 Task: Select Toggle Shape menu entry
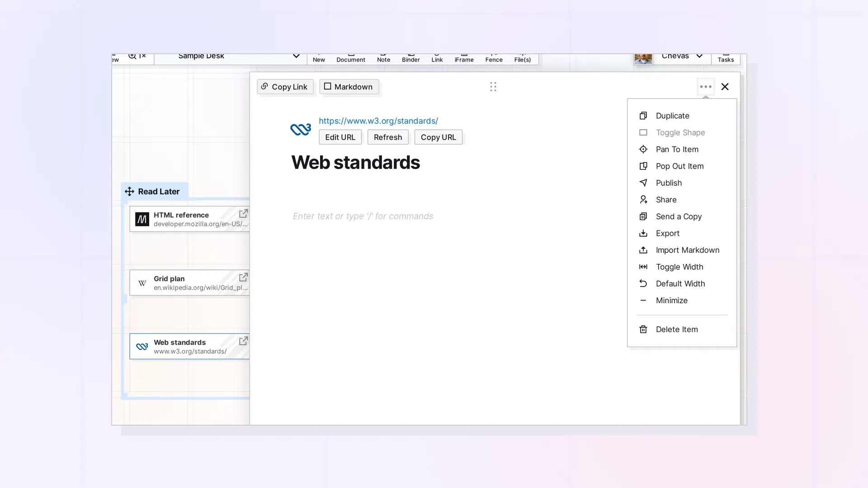(682, 132)
